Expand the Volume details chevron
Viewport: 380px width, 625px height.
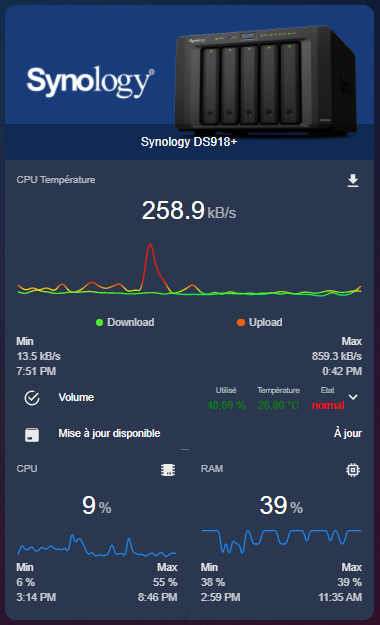[353, 397]
